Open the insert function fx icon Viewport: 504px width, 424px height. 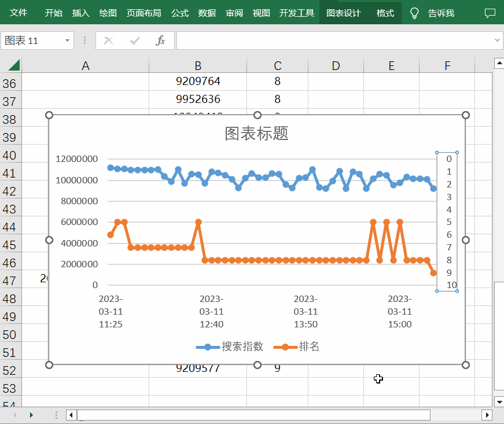click(x=160, y=40)
